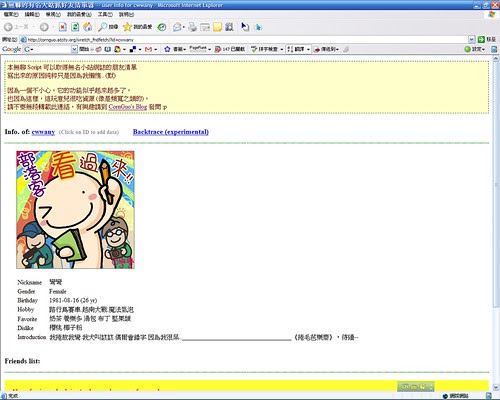Print the page with the printer icon

click(192, 27)
